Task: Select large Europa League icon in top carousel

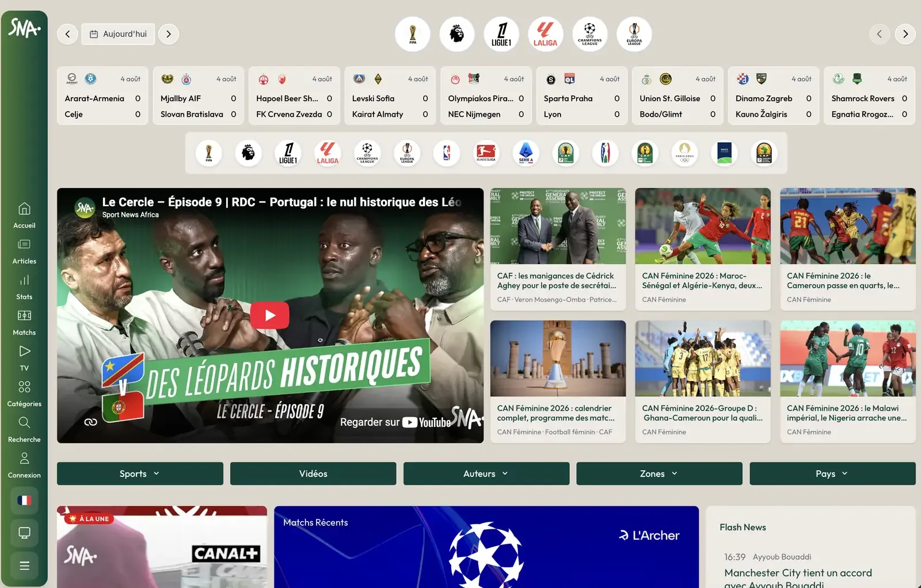Action: 634,34
